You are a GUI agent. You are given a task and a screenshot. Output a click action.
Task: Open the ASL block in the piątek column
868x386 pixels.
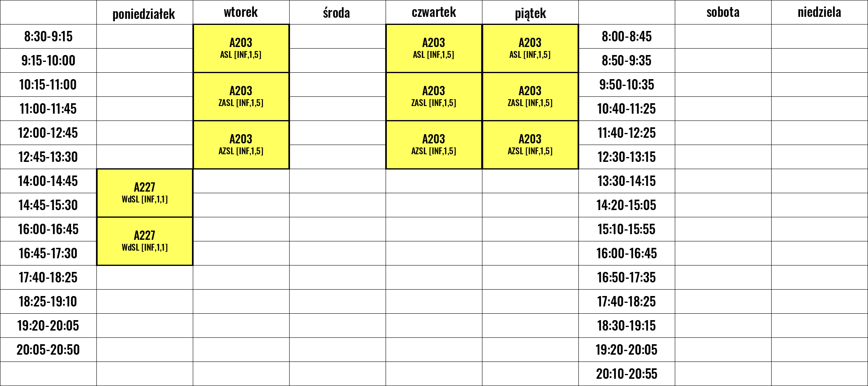[x=530, y=48]
